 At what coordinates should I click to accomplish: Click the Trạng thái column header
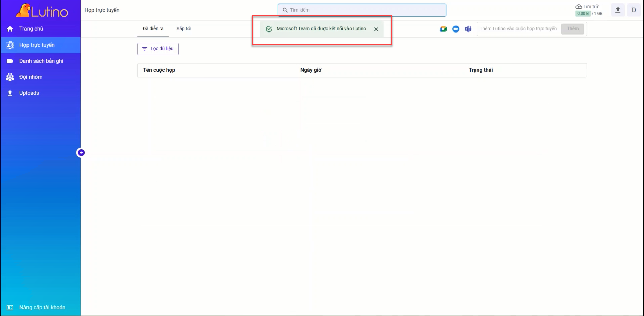pyautogui.click(x=481, y=70)
